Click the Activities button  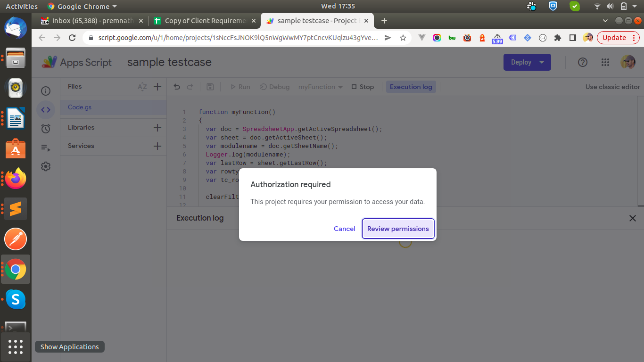coord(22,7)
